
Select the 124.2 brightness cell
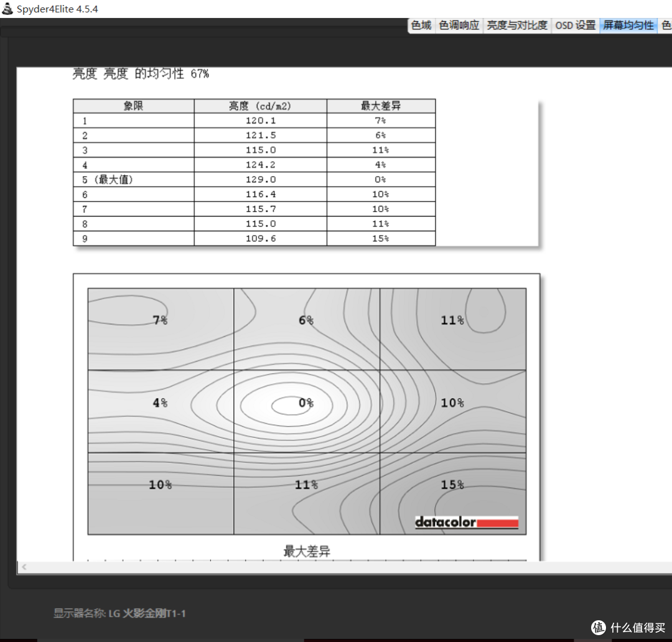(x=260, y=165)
